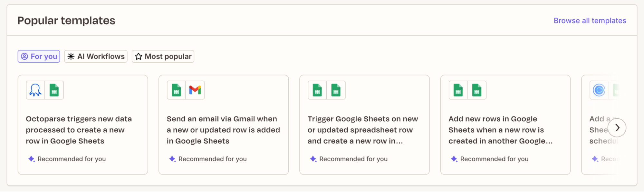Switch to the AI Workflows tab
Image resolution: width=644 pixels, height=192 pixels.
96,56
